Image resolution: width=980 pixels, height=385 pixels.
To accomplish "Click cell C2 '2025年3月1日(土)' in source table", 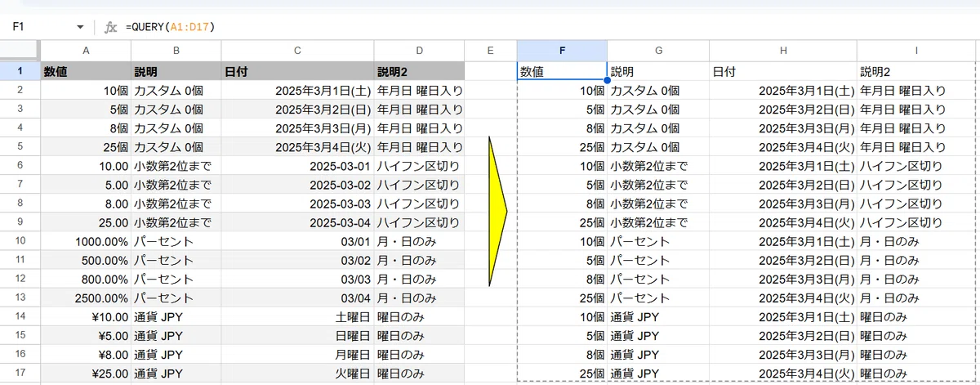I will click(297, 90).
